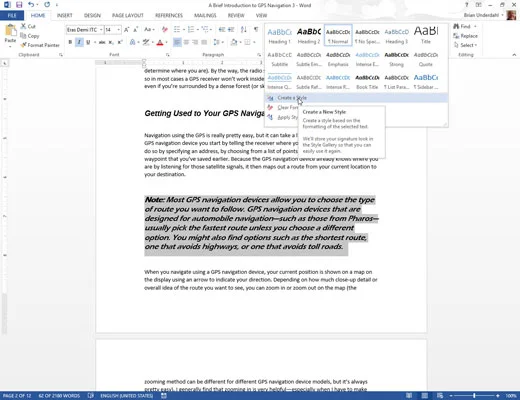Viewport: 520px width, 400px height.
Task: Switch to Read Mode view in status bar
Action: point(409,396)
